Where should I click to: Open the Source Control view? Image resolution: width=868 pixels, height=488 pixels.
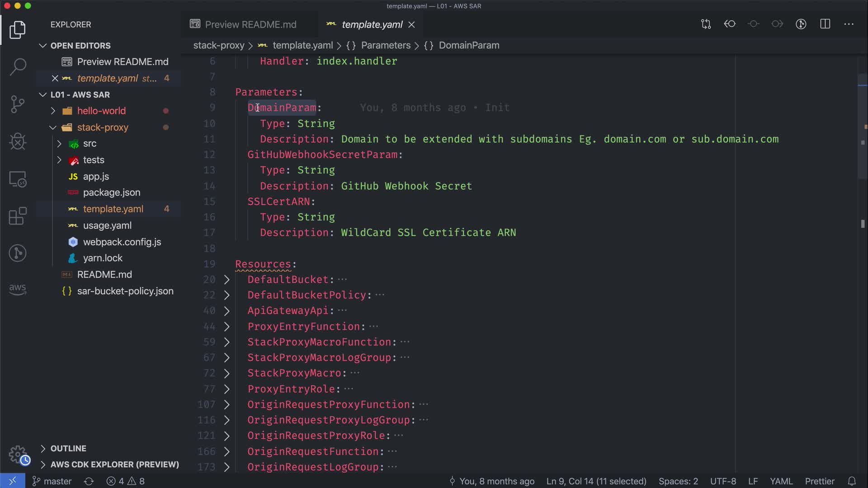coord(18,104)
